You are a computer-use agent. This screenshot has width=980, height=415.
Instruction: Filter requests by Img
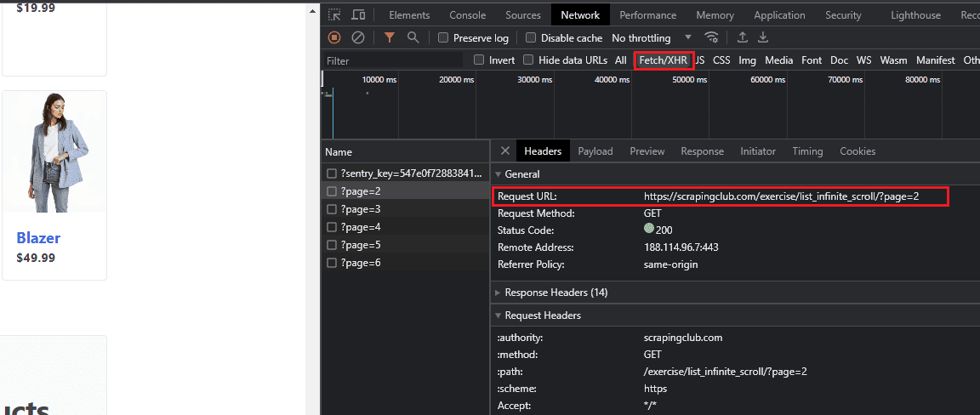[x=747, y=60]
